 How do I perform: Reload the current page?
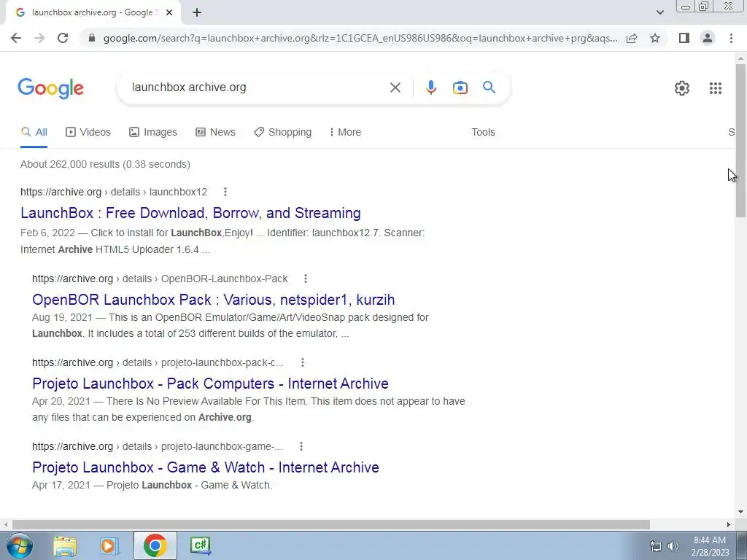(63, 38)
